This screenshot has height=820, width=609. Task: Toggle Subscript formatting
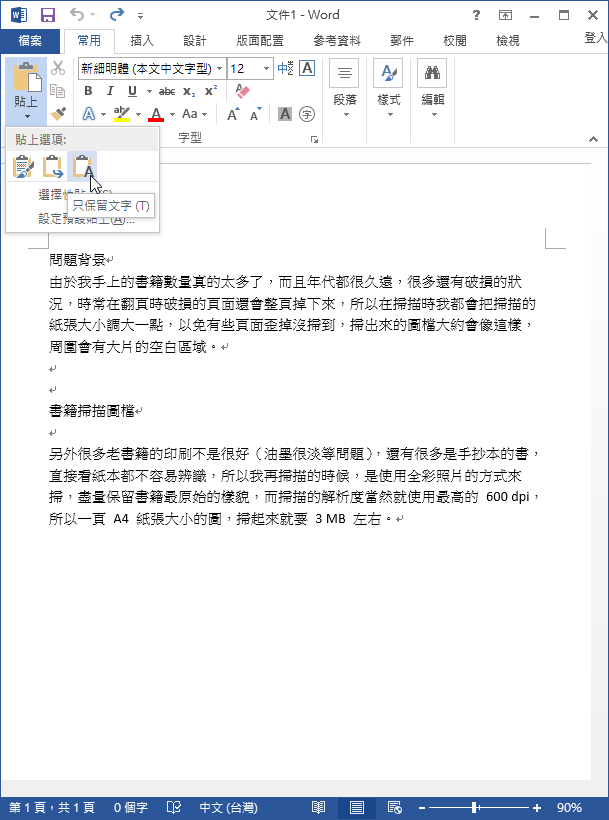point(189,92)
